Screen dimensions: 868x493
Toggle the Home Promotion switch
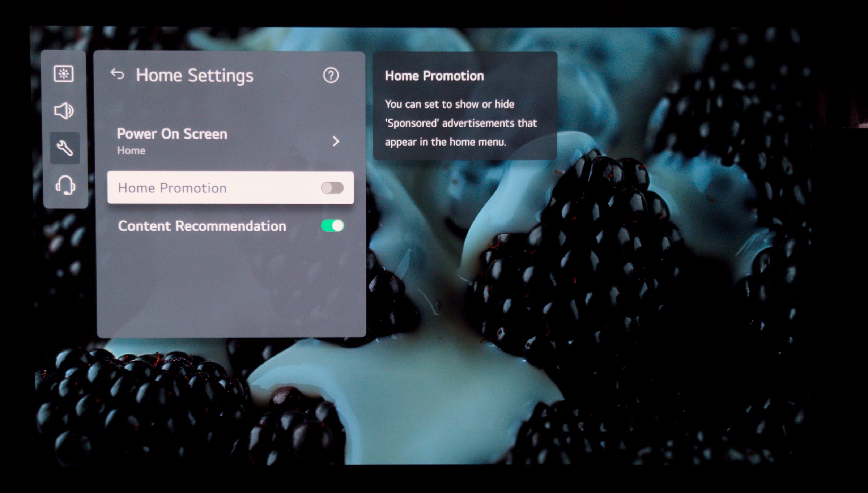point(332,188)
